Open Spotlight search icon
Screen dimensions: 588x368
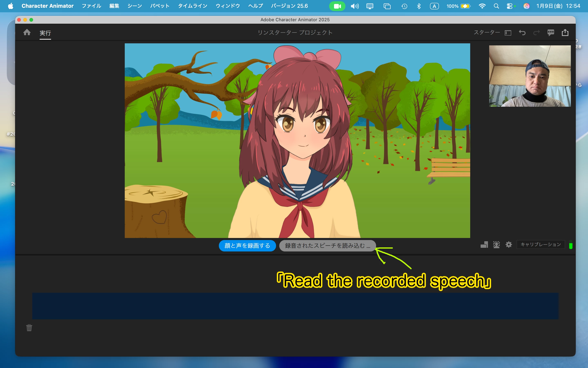point(496,6)
